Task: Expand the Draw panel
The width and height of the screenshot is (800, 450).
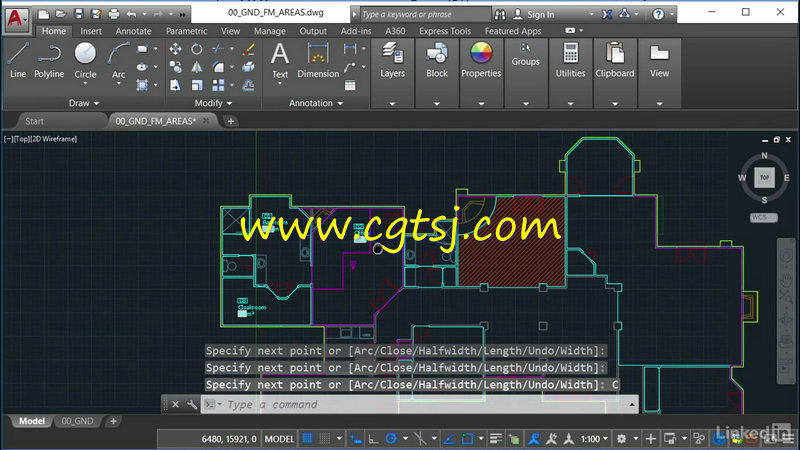Action: [x=84, y=103]
